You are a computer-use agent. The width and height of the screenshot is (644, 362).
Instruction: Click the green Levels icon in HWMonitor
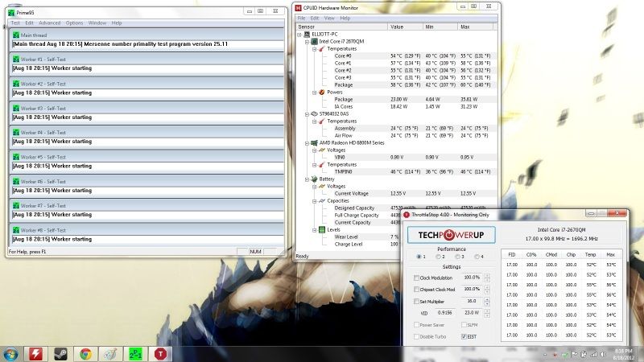tap(321, 230)
